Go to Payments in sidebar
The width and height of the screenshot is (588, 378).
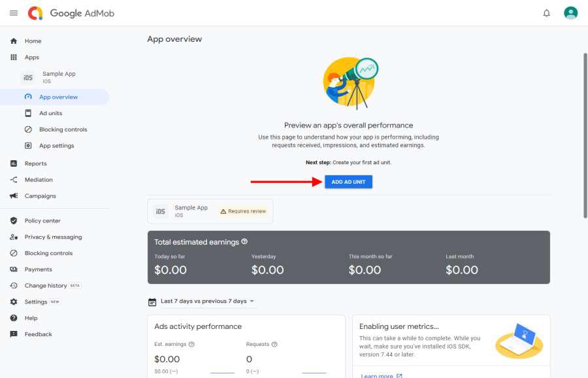(x=39, y=269)
